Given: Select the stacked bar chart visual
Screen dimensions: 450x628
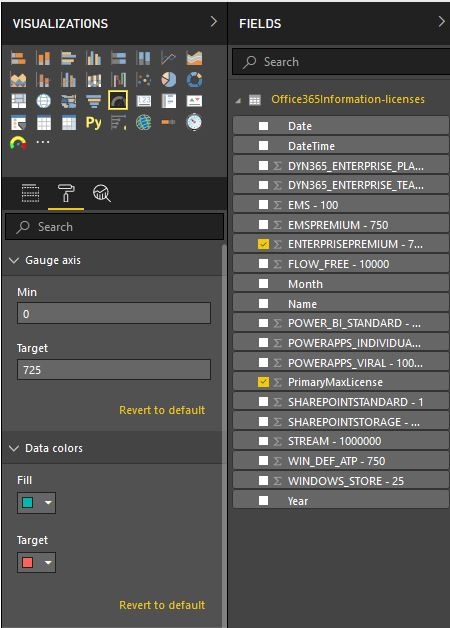Looking at the screenshot, I should tap(18, 58).
